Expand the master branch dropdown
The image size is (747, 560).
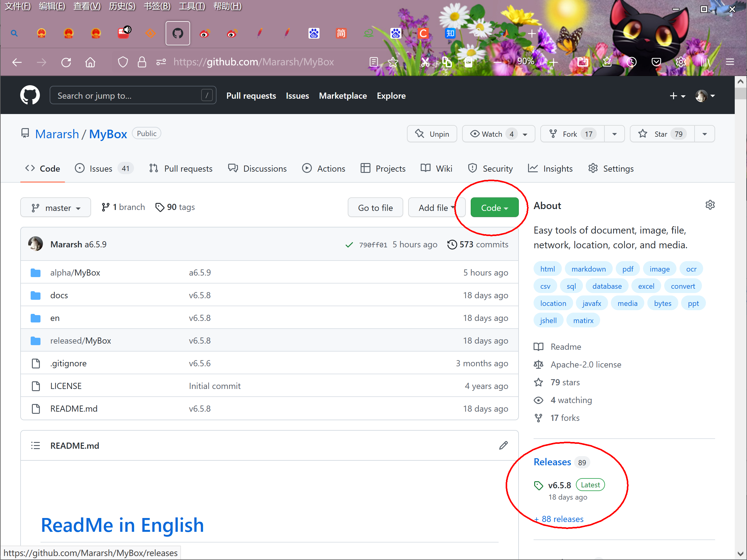pos(56,208)
